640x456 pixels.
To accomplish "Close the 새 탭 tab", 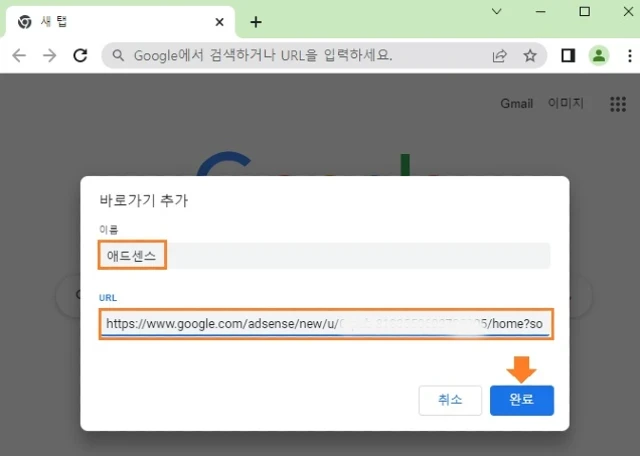I will coord(219,22).
